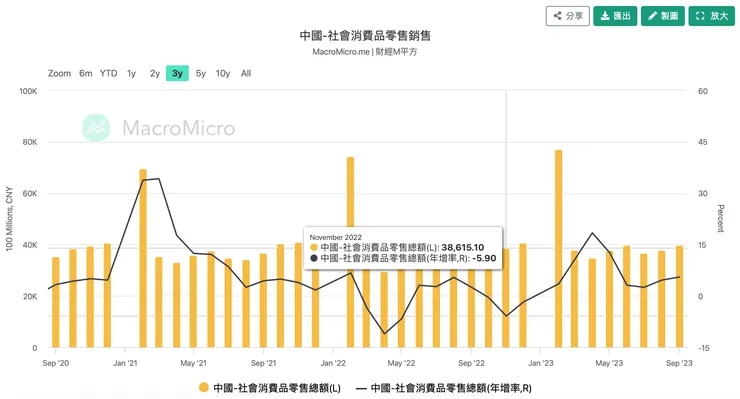Select the 10y zoom range
This screenshot has width=740, height=399.
tap(223, 73)
